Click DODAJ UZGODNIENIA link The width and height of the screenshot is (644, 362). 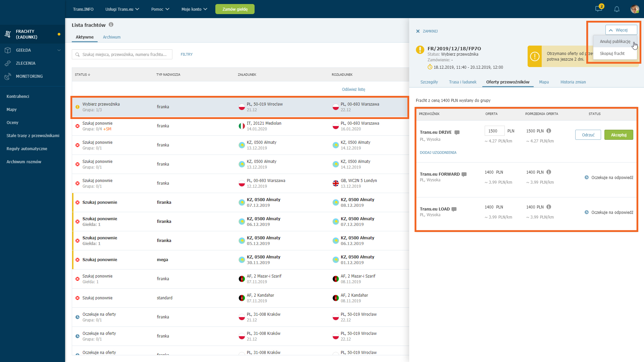[438, 153]
